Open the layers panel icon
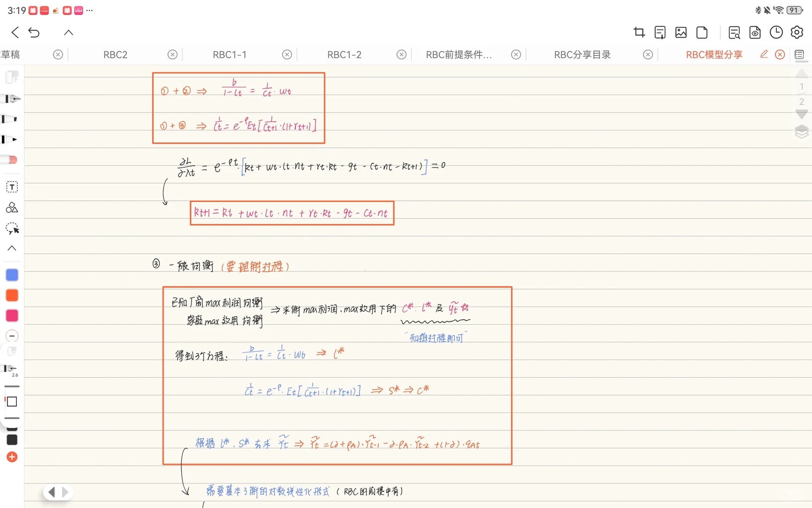812x508 pixels. point(802,132)
